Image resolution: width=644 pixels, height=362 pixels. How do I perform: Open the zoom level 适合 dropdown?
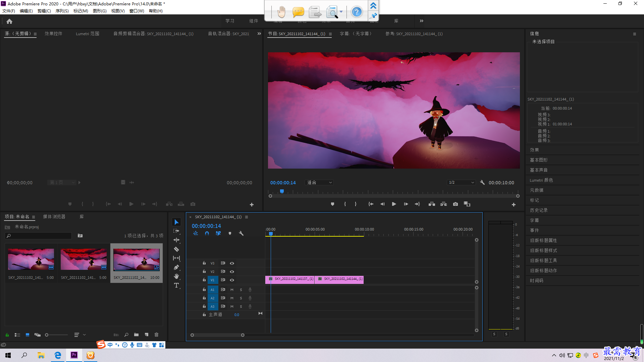[319, 183]
